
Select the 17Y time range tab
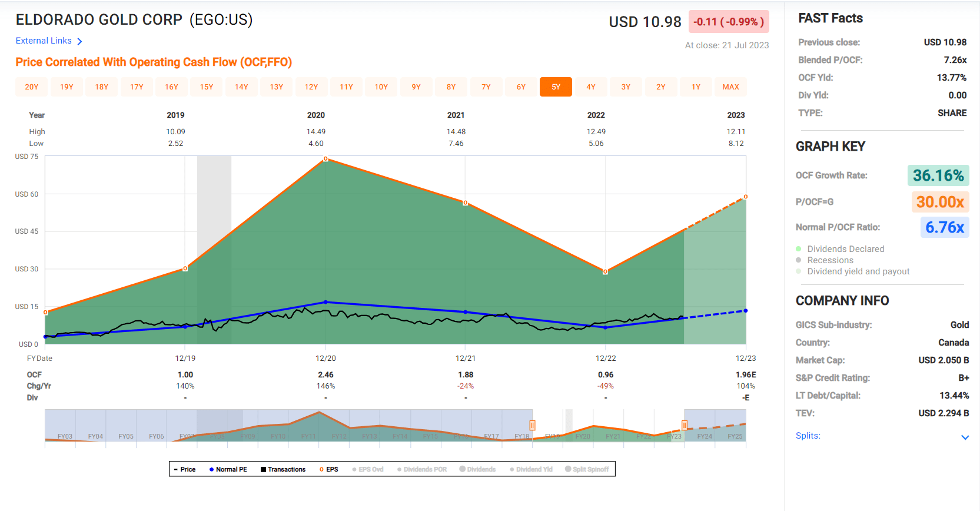point(137,87)
